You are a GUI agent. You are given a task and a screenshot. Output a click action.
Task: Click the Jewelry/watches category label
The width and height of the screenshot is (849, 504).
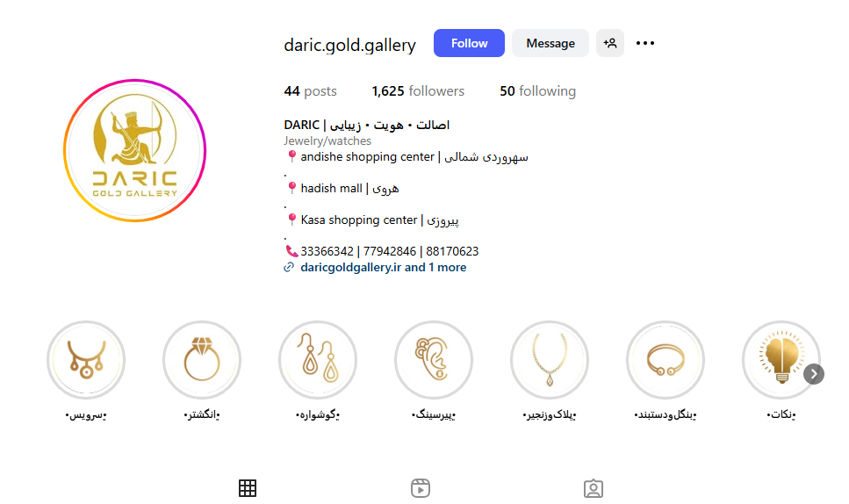point(327,140)
